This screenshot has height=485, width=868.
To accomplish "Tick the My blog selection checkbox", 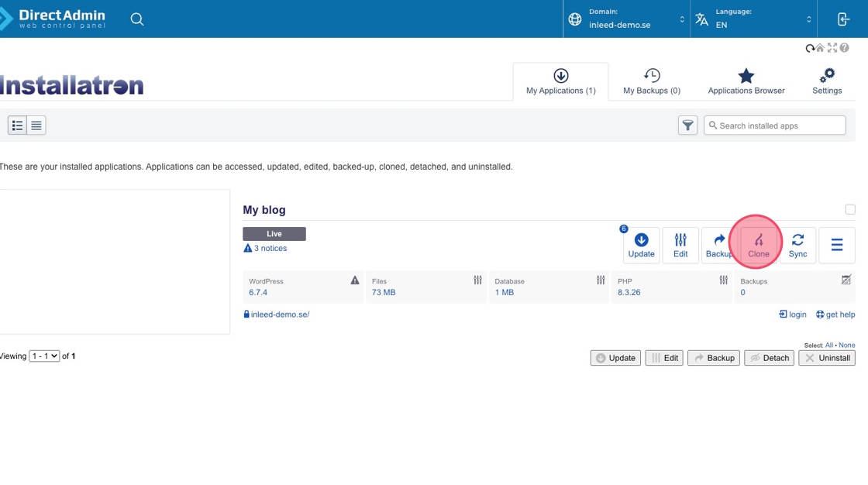I will coord(850,209).
